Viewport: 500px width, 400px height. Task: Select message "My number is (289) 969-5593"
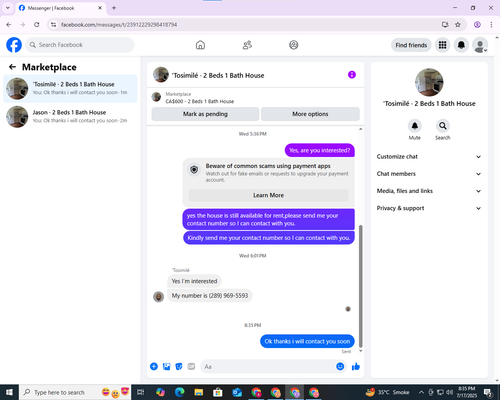(x=210, y=296)
